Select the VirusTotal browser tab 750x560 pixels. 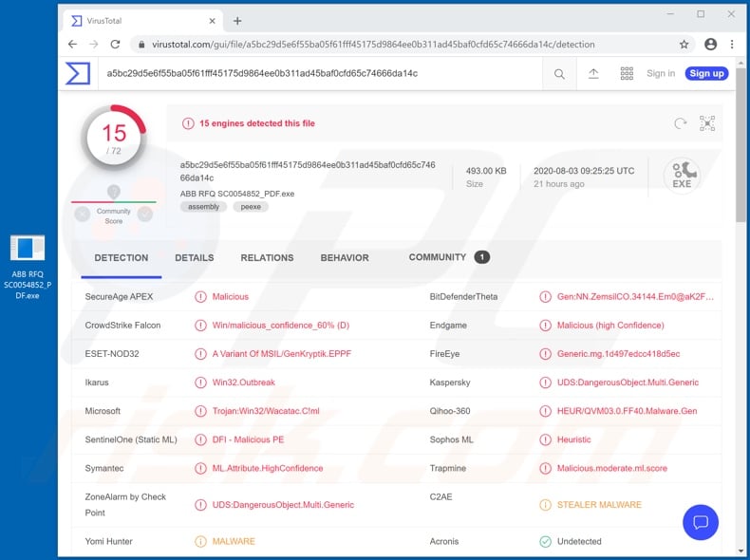[x=143, y=21]
